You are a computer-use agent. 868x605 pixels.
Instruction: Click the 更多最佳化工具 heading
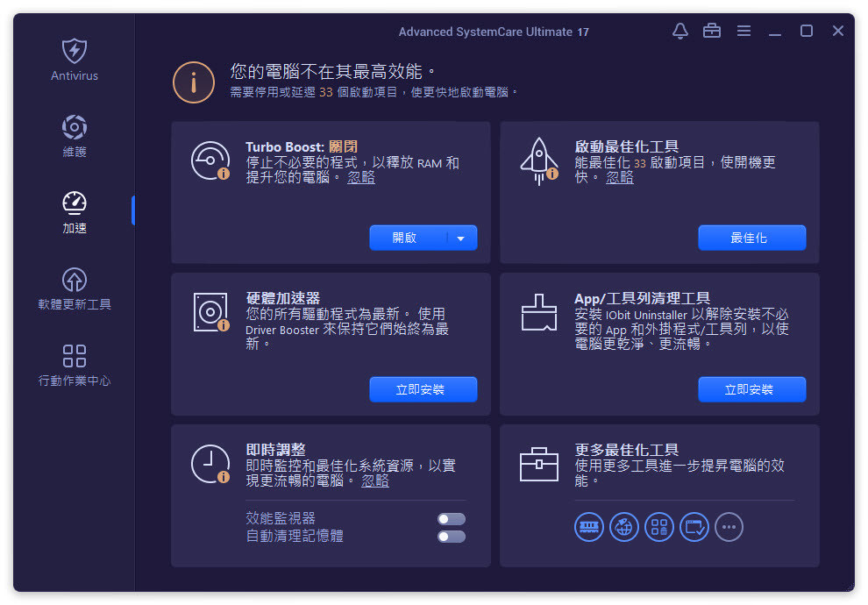(627, 450)
